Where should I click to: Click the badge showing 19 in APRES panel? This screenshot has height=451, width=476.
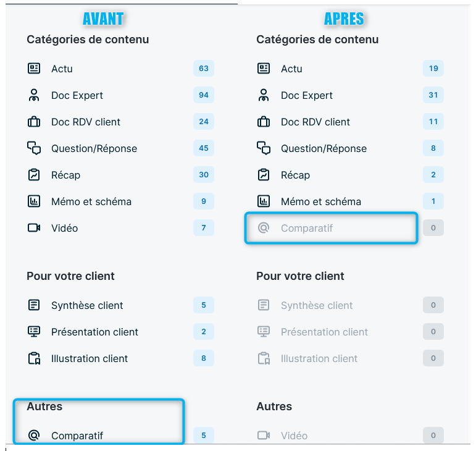pyautogui.click(x=433, y=69)
